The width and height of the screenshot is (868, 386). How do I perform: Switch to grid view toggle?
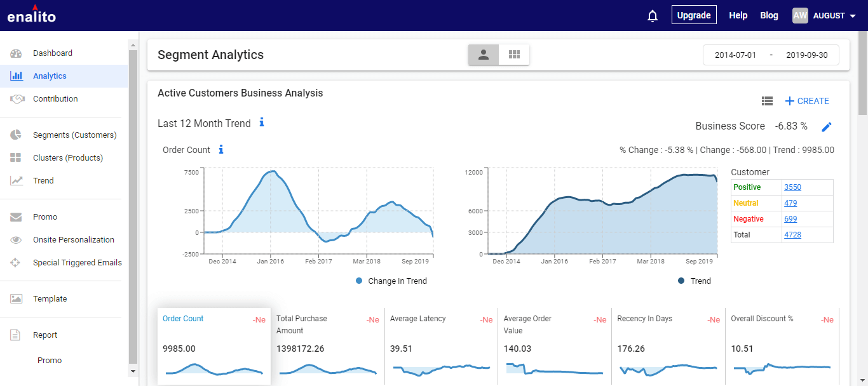514,55
